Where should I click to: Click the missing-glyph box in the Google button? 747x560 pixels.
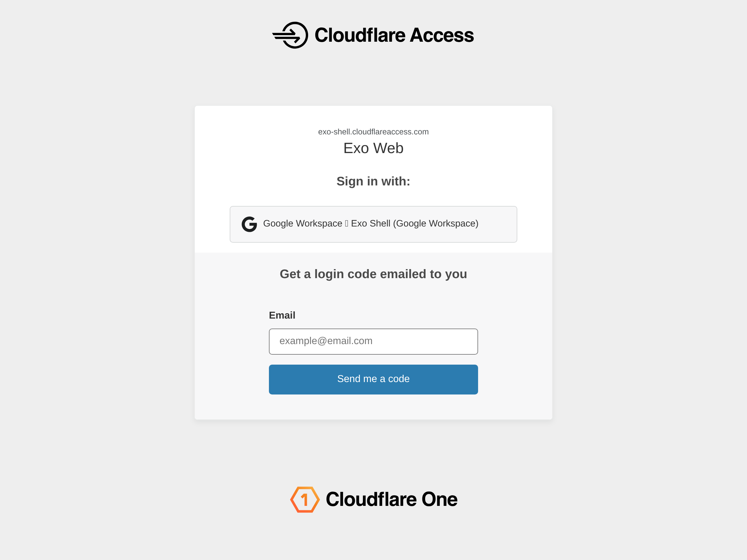pyautogui.click(x=346, y=223)
